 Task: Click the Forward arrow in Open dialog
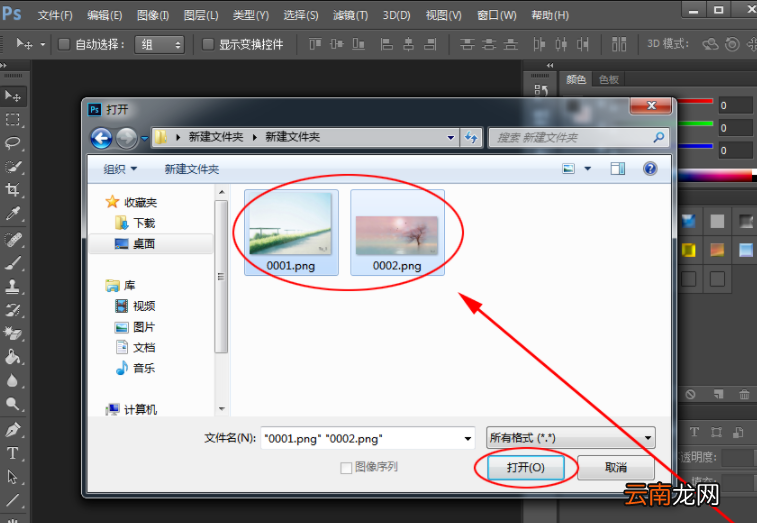pyautogui.click(x=126, y=139)
